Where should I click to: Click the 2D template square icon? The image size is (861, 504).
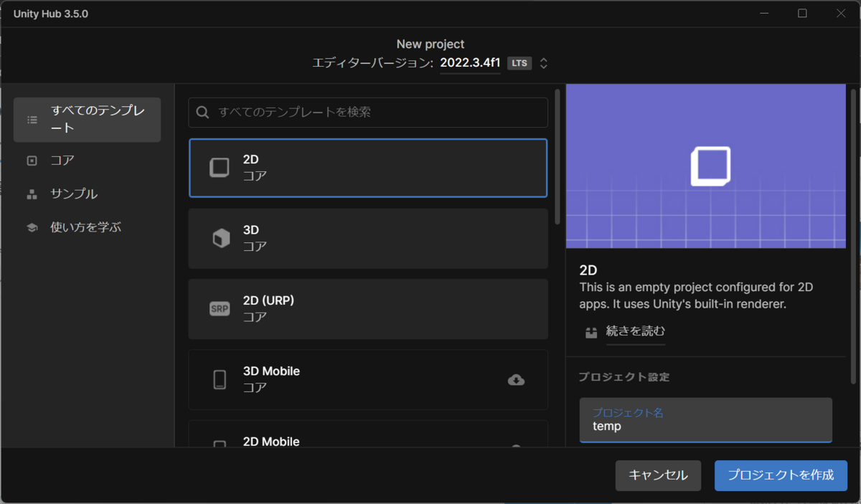[220, 168]
